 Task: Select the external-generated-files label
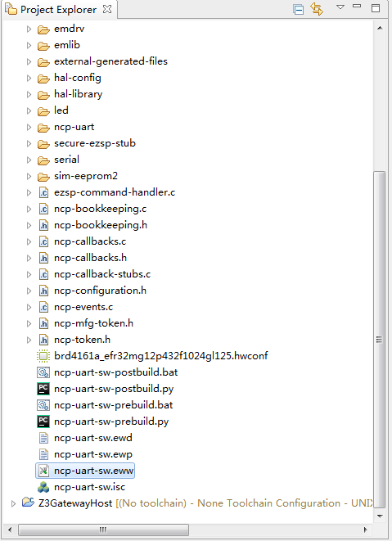(110, 61)
